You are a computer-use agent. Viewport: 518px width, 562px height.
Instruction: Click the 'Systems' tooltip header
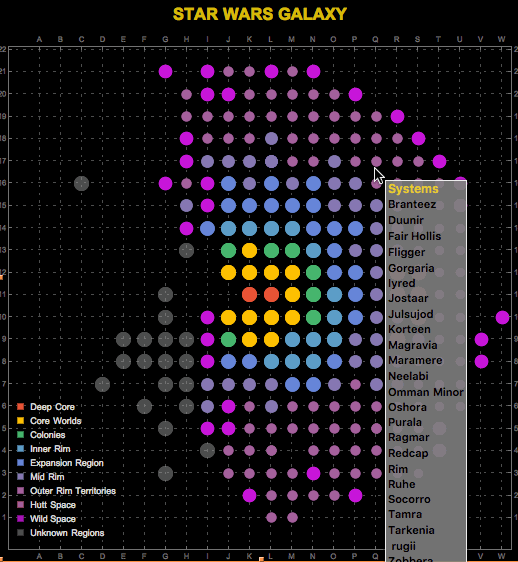[413, 189]
